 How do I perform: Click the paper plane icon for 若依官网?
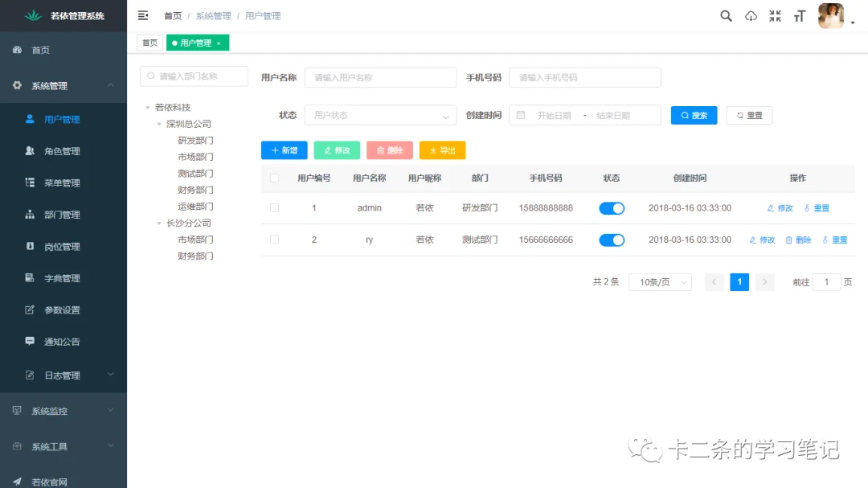point(17,482)
